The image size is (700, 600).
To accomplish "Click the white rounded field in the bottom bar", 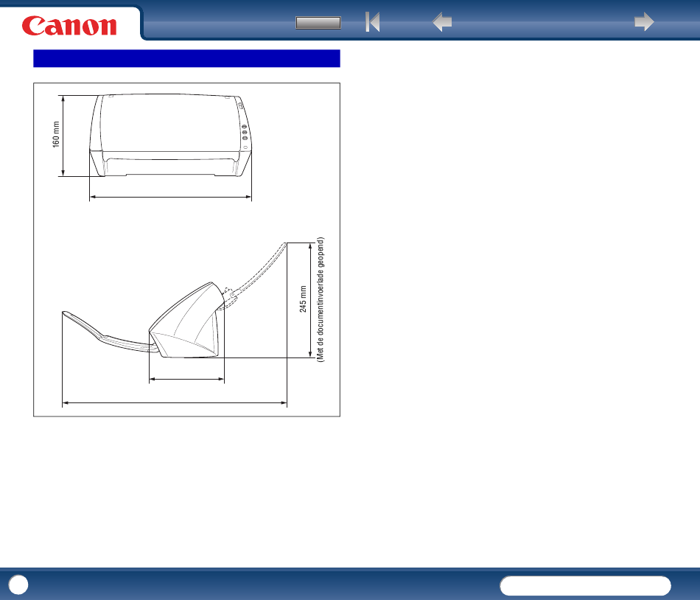I will pyautogui.click(x=585, y=586).
